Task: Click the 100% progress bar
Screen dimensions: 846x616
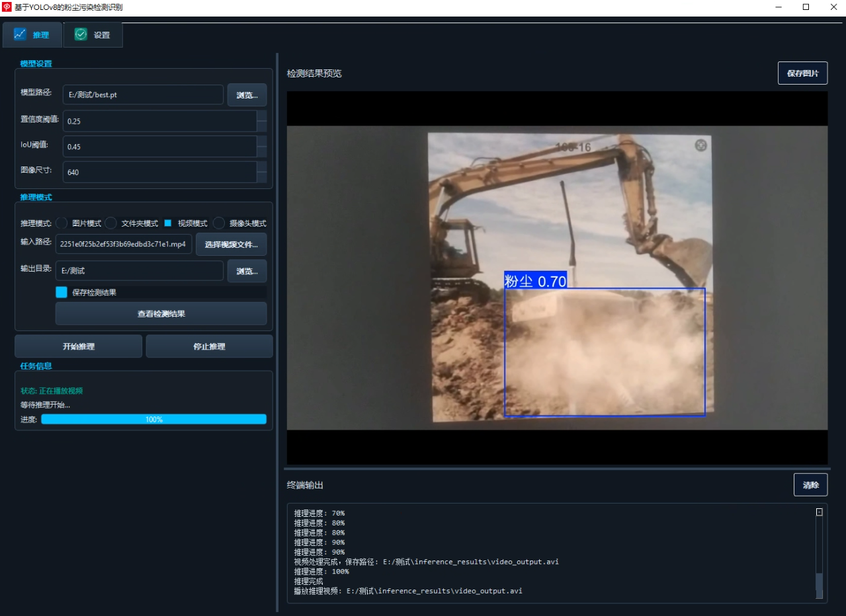Action: click(153, 419)
